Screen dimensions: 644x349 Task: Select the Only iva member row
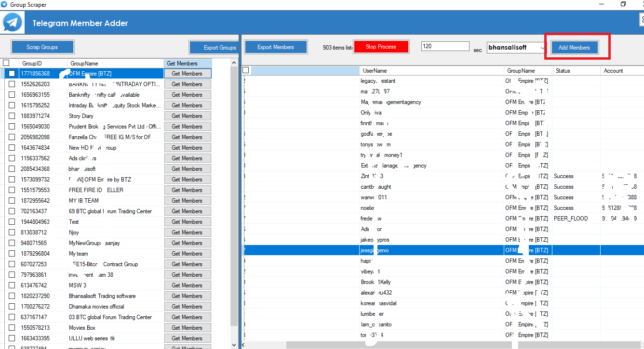click(x=443, y=113)
